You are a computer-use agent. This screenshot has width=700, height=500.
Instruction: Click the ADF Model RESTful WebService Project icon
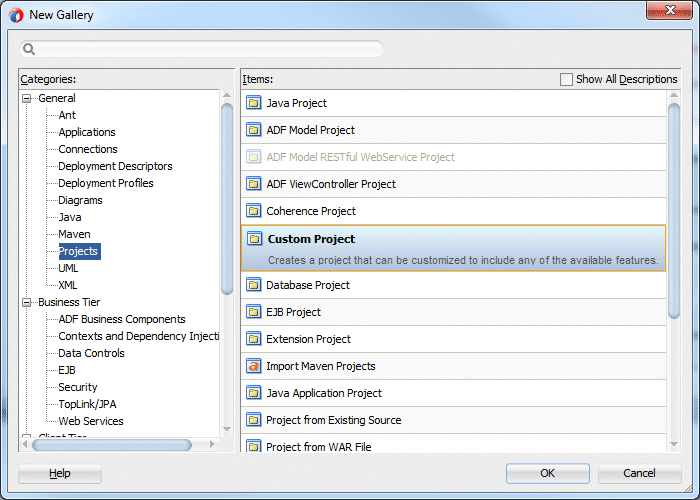pyautogui.click(x=254, y=157)
